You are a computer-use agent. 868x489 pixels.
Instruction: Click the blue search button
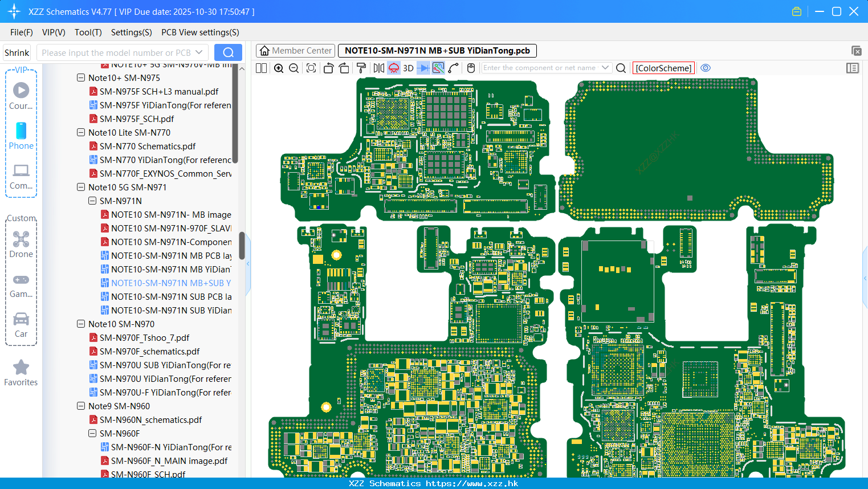point(228,52)
